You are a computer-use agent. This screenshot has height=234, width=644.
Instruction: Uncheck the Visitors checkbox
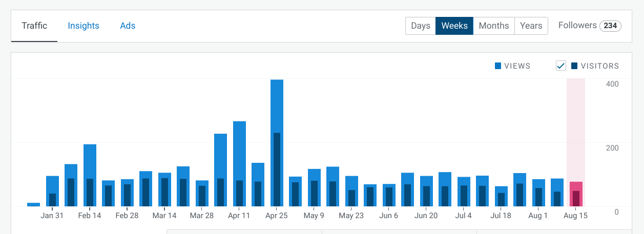[561, 66]
